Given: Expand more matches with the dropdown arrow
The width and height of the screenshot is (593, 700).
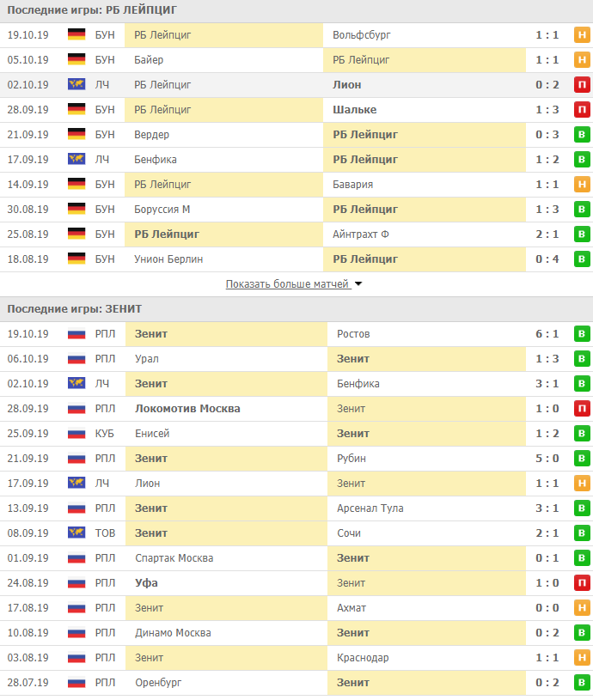Looking at the screenshot, I should [358, 283].
